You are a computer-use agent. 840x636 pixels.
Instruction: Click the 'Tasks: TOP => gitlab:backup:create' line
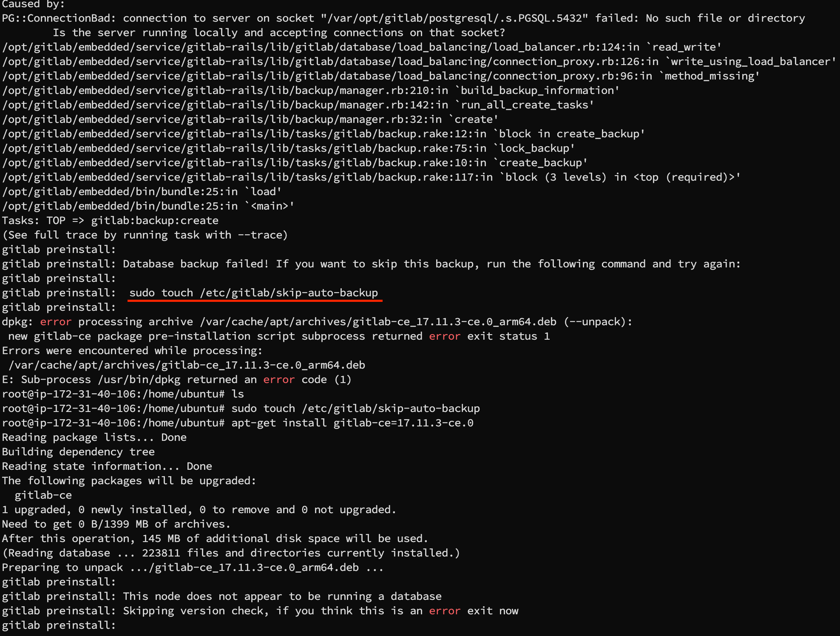pyautogui.click(x=110, y=221)
